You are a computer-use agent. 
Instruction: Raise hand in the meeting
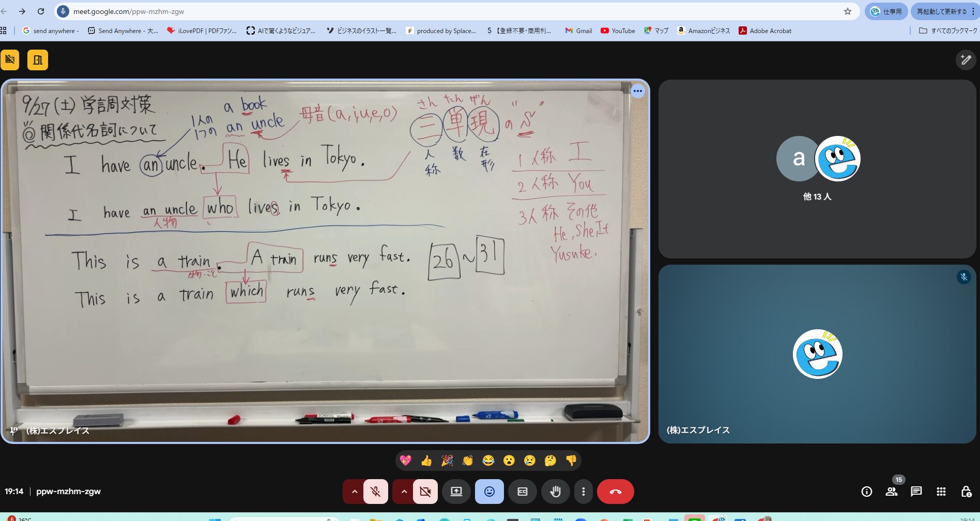[555, 492]
